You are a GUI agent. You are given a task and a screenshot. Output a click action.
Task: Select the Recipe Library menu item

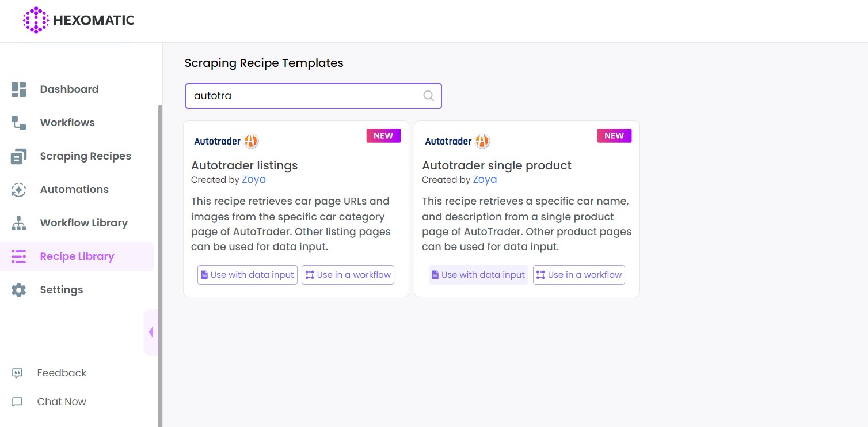77,256
